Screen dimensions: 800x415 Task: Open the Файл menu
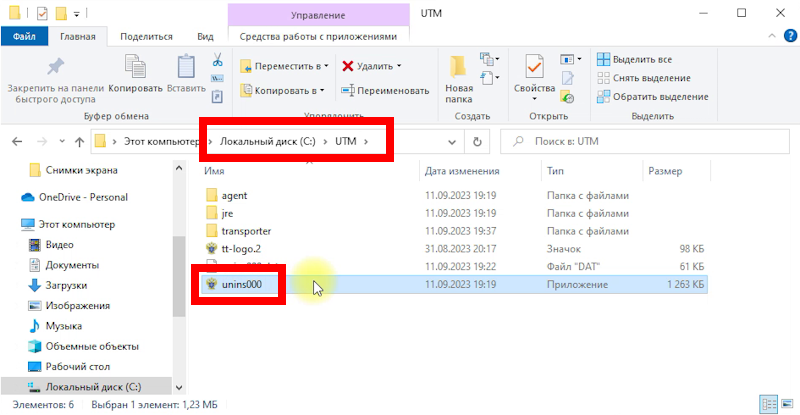[x=24, y=36]
